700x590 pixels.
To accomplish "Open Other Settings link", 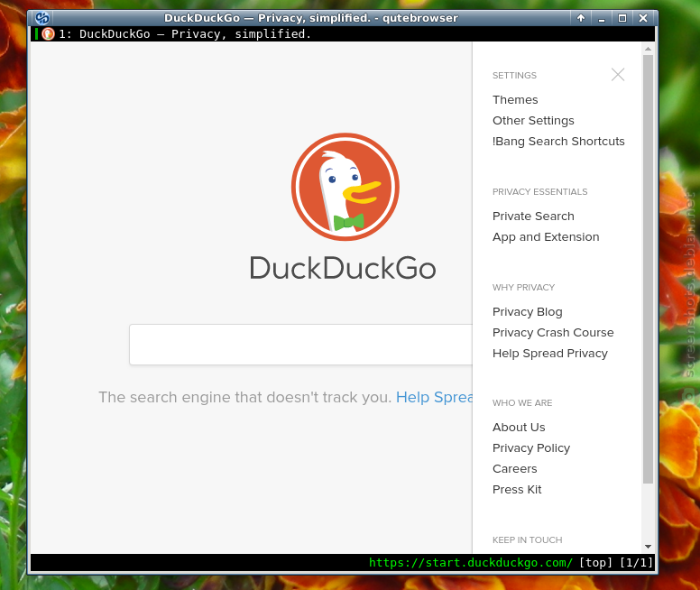I will point(533,121).
